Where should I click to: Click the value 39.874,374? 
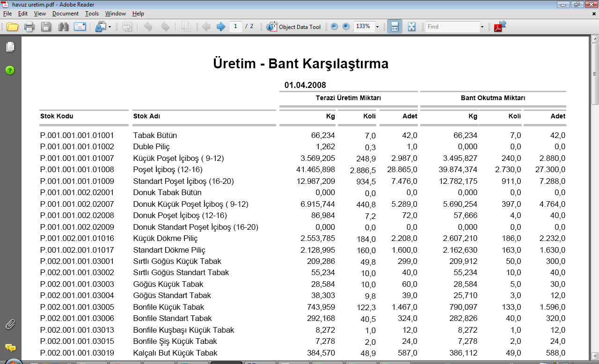coord(458,169)
